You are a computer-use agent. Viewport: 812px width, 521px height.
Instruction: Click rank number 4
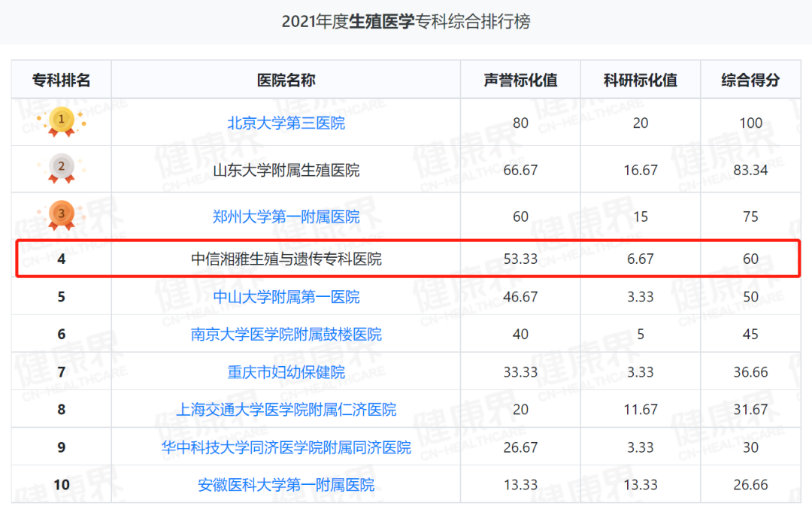coord(61,259)
